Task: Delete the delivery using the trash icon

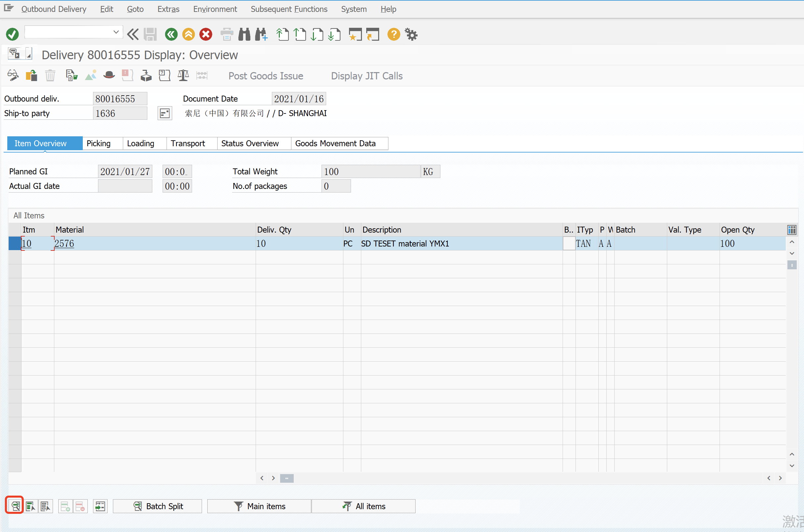Action: pyautogui.click(x=50, y=75)
